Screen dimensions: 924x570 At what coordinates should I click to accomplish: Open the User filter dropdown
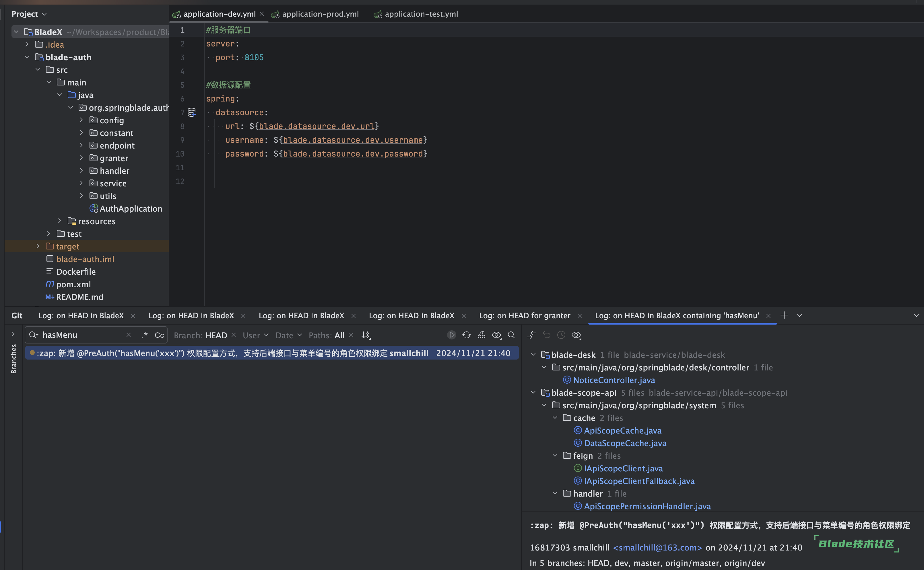[x=255, y=335]
